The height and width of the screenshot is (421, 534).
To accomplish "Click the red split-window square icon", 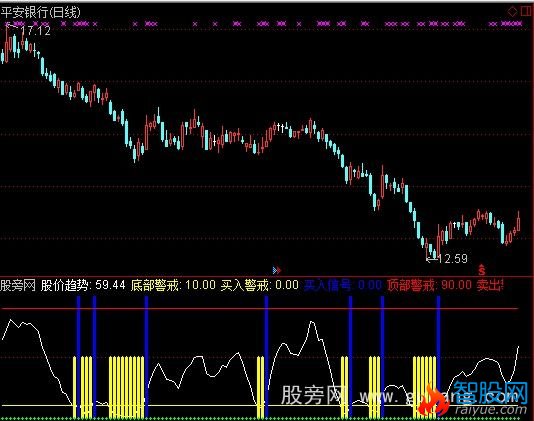I will [x=526, y=11].
